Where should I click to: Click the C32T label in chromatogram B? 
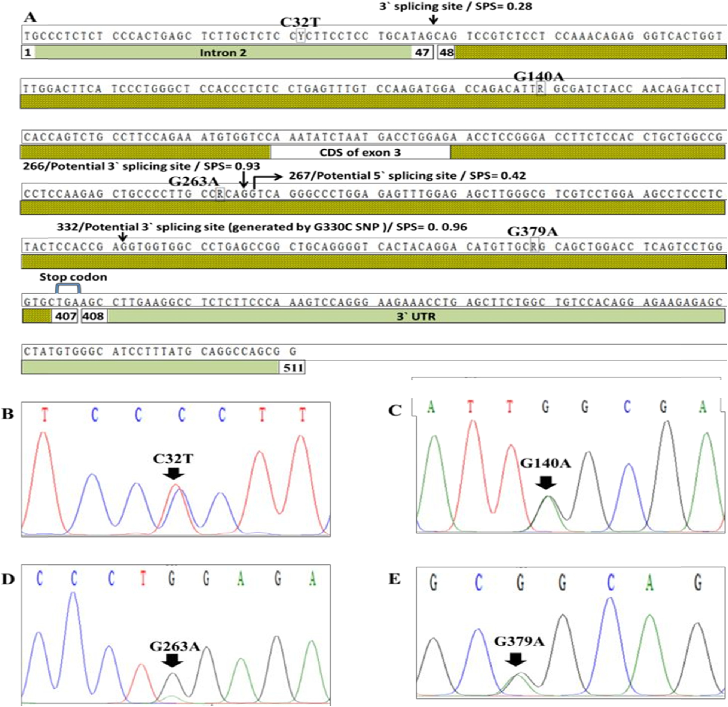173,459
